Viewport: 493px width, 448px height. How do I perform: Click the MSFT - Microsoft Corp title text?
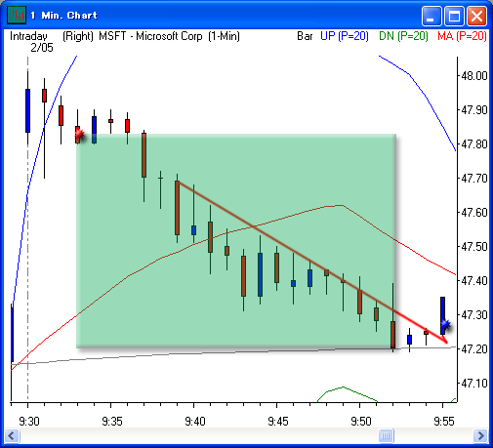coord(150,36)
